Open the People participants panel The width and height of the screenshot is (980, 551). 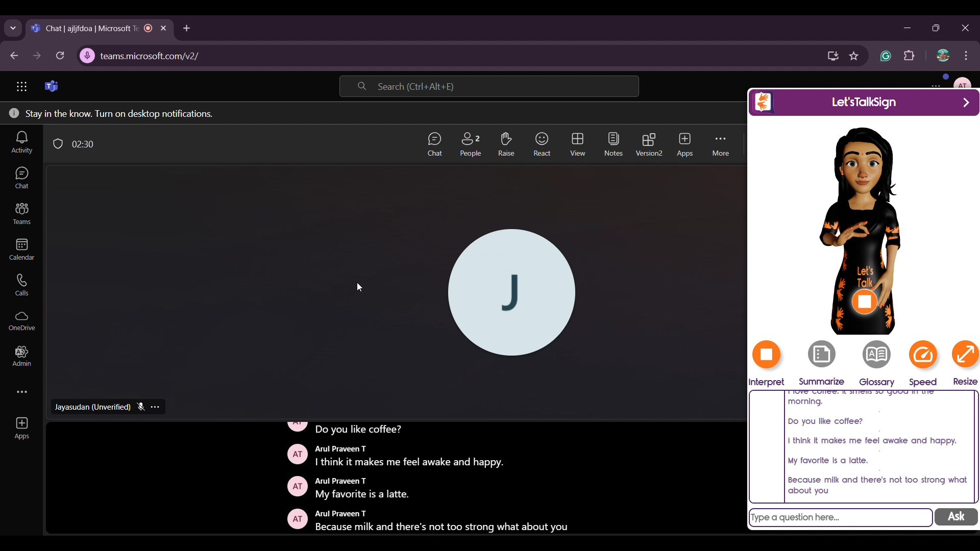(470, 144)
